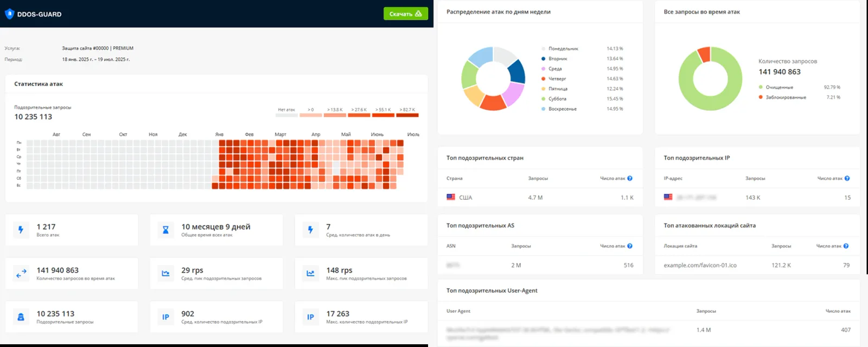Click the help icon in Топ подозрительных IP header

(x=847, y=178)
